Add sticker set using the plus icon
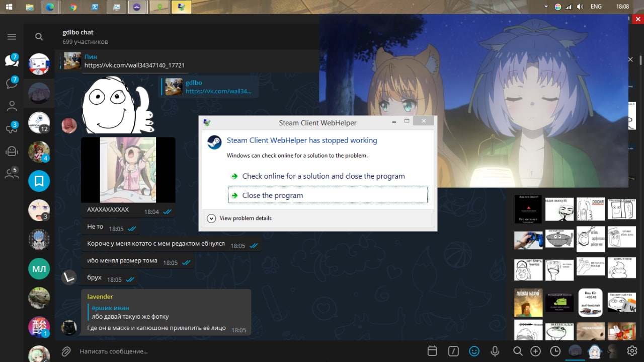The height and width of the screenshot is (362, 644). (536, 351)
